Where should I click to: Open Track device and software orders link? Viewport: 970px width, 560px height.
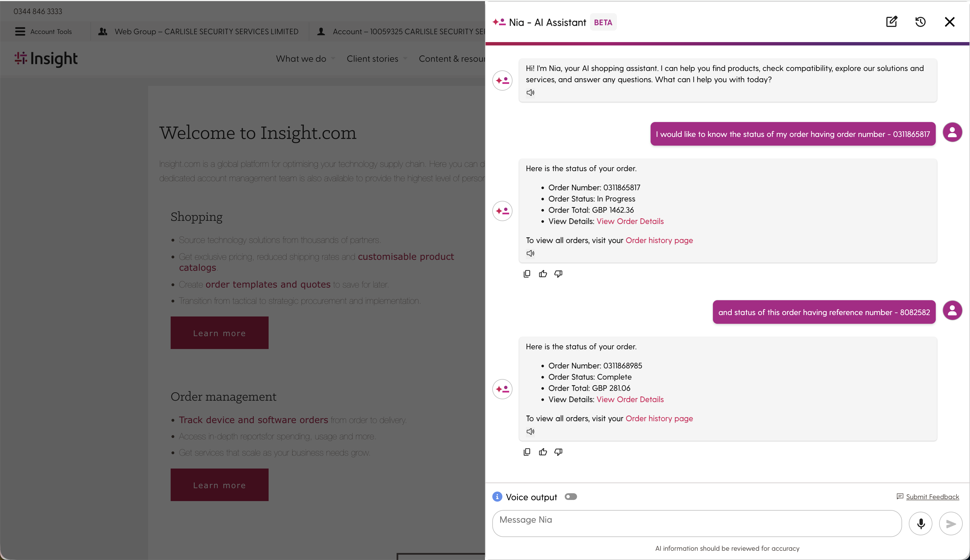tap(253, 420)
